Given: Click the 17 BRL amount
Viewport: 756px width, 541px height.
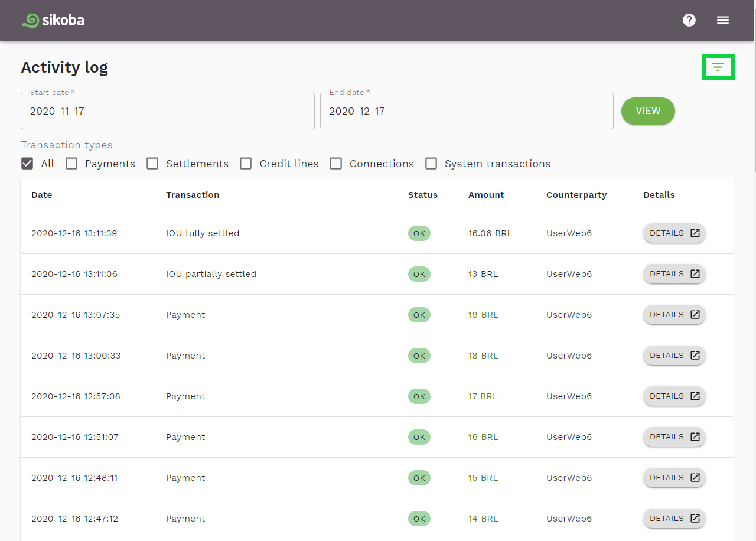Looking at the screenshot, I should [483, 396].
